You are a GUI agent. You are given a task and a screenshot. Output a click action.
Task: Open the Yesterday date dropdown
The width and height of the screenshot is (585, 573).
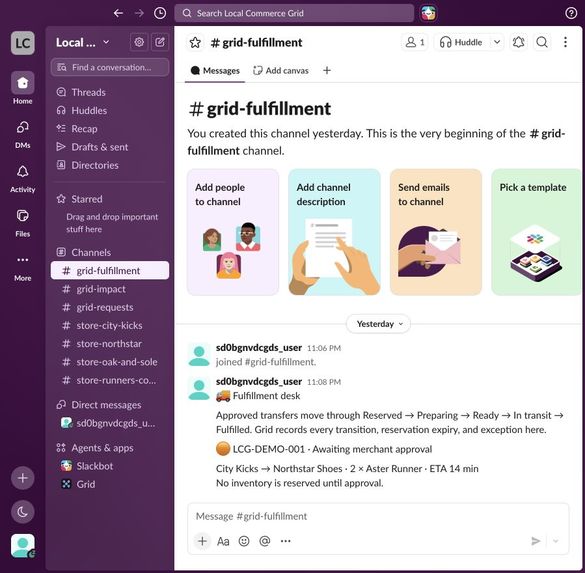pyautogui.click(x=379, y=324)
